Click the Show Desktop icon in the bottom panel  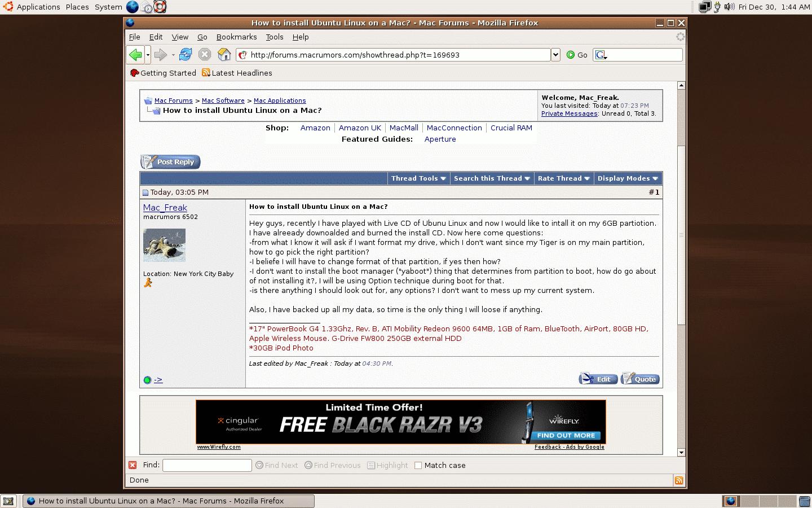pos(8,501)
